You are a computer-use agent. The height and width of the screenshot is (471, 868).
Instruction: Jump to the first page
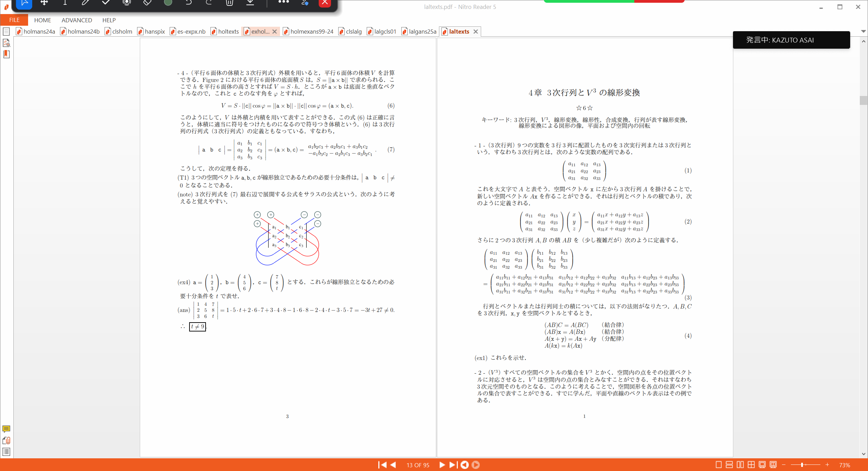[x=382, y=465]
